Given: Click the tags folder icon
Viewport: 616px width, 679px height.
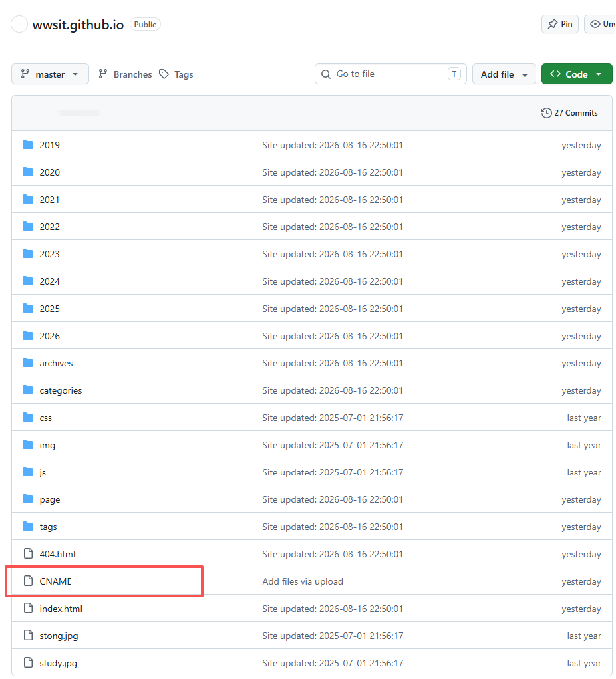Looking at the screenshot, I should [x=28, y=527].
